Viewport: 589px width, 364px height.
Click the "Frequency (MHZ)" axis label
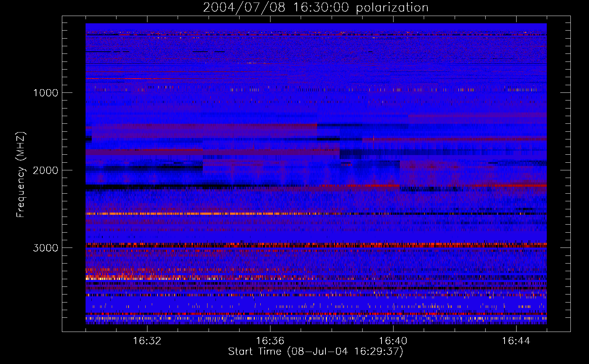point(20,175)
